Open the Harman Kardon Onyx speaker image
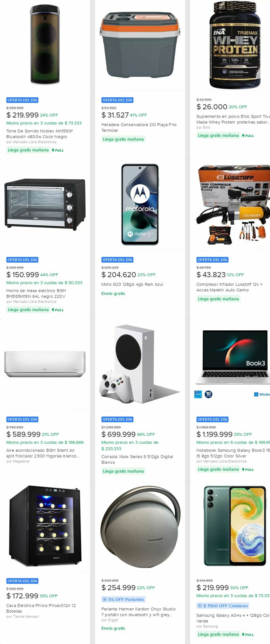 140,526
